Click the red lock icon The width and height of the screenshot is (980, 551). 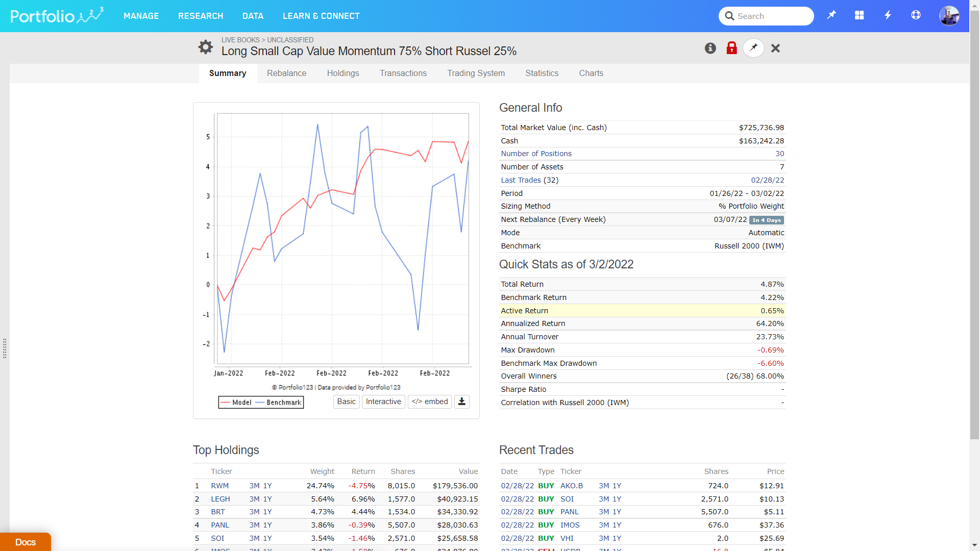(x=731, y=48)
